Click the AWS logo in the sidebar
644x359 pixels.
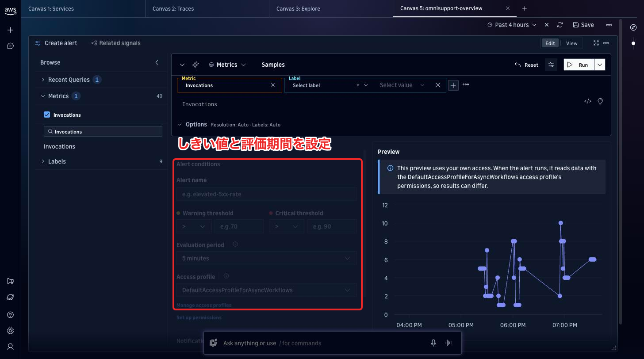pos(11,12)
